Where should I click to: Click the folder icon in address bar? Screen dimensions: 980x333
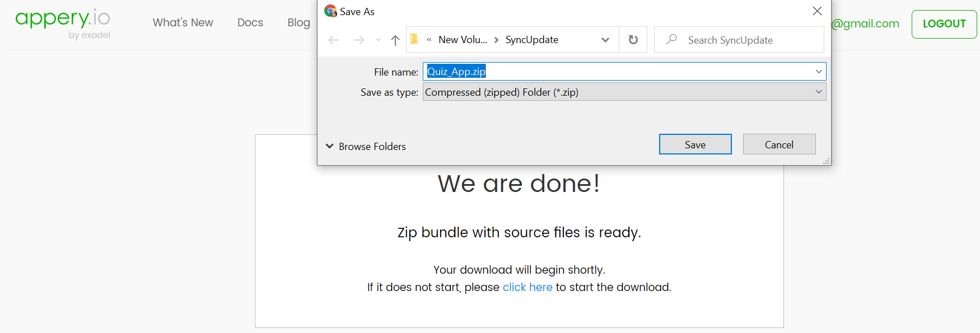tap(414, 39)
